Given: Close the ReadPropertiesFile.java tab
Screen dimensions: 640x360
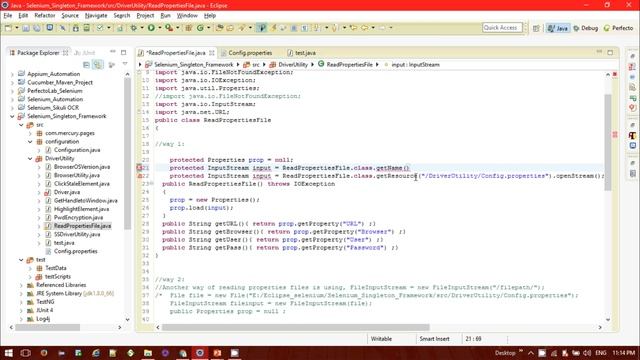Looking at the screenshot, I should click(x=212, y=53).
